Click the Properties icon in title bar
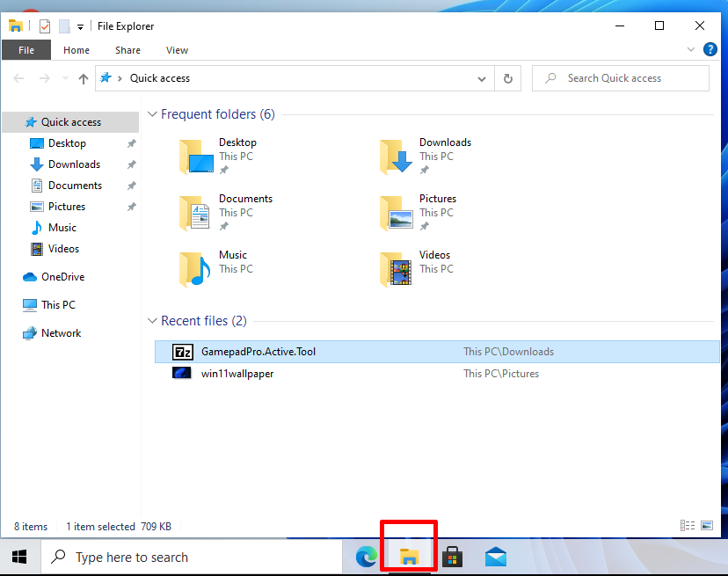 45,26
